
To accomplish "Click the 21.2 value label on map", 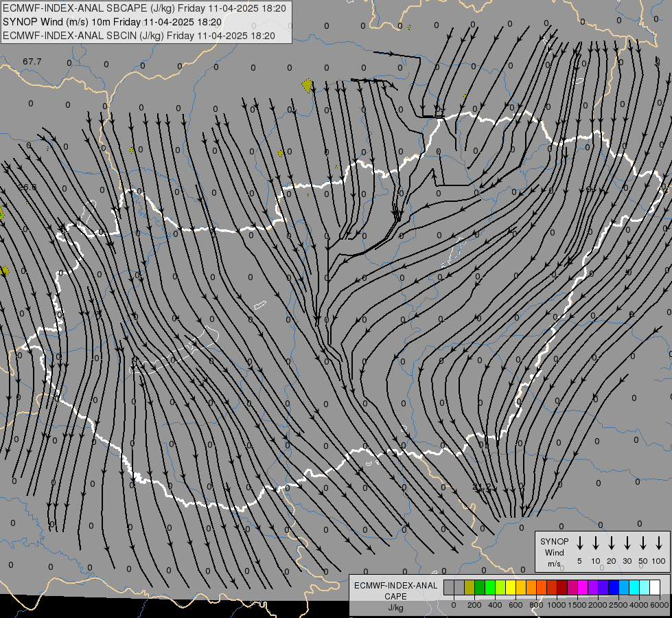I will click(481, 488).
